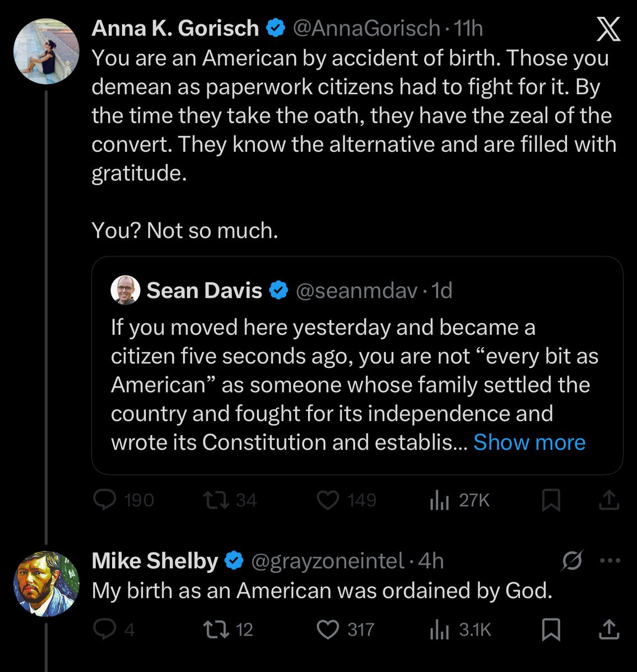The height and width of the screenshot is (672, 637).
Task: Open the @grayzoneintel handle link
Action: pos(328,561)
